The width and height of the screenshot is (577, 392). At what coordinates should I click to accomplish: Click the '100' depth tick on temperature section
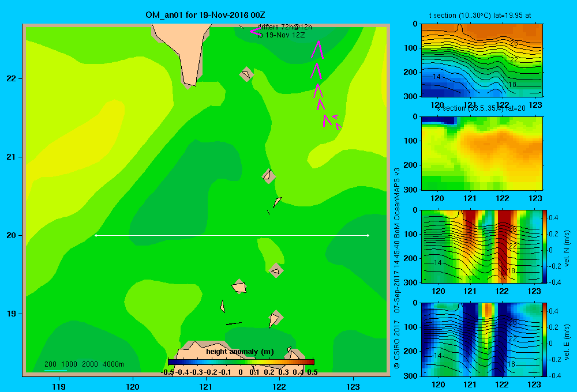[x=411, y=48]
